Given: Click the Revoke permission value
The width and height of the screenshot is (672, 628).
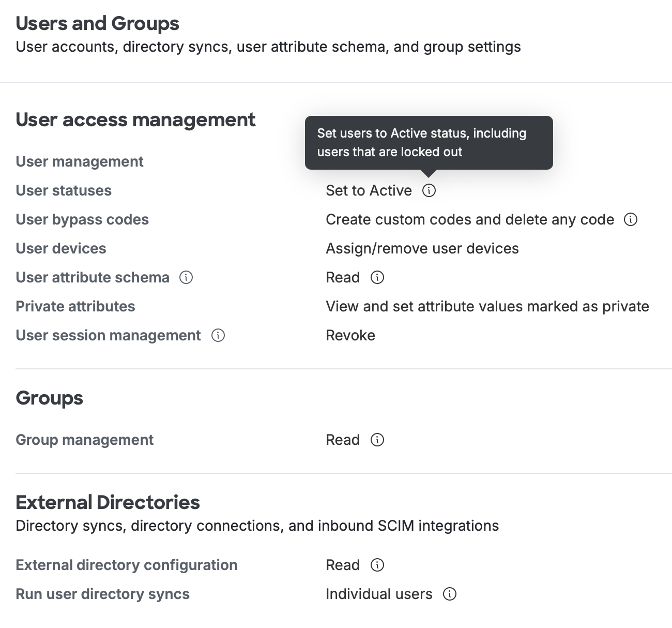Looking at the screenshot, I should click(x=350, y=335).
